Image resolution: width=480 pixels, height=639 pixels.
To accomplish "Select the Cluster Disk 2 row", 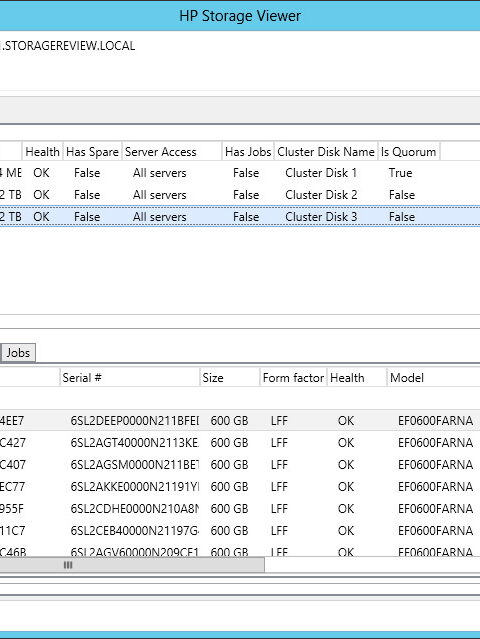I will 240,195.
